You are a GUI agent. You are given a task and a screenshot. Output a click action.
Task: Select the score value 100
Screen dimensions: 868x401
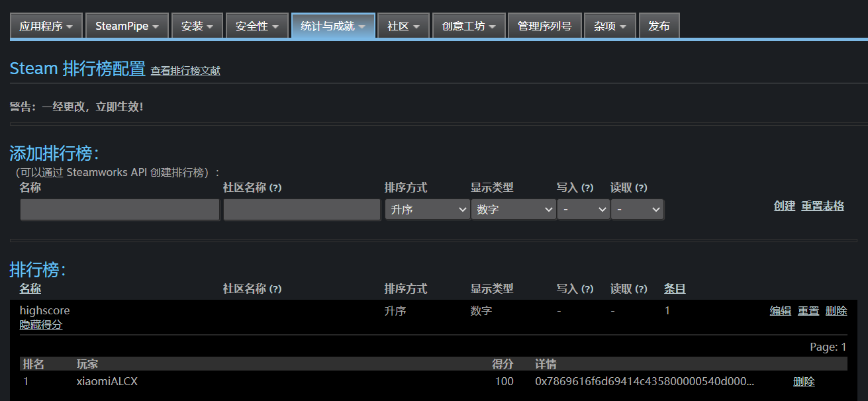[504, 381]
